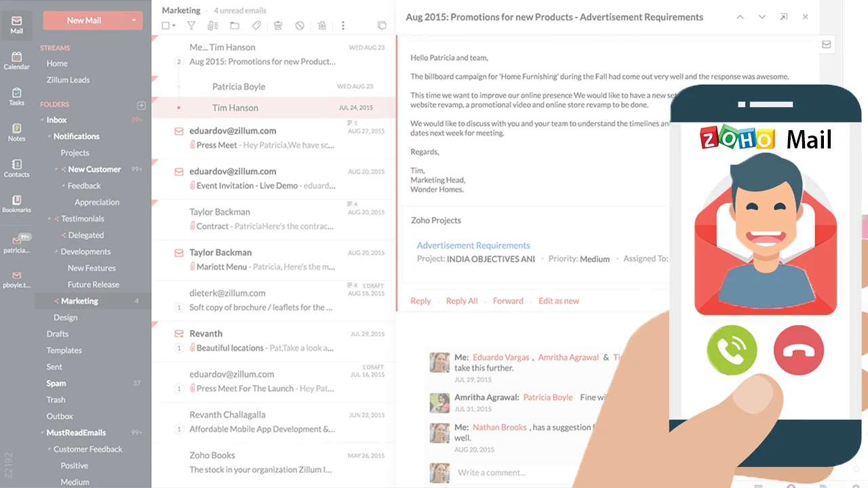
Task: Select the Projects folder
Action: [x=75, y=153]
